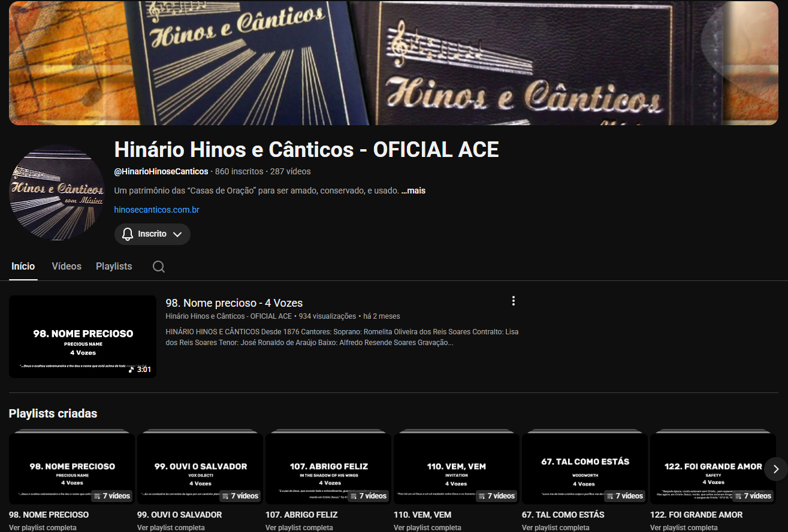Click Ver playlist completa under 107. ABRIGO FELIZ

click(x=299, y=528)
